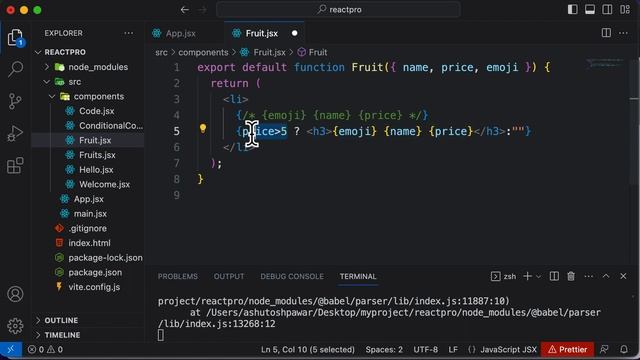Open index.html in the explorer
Image resolution: width=640 pixels, height=360 pixels.
click(89, 243)
